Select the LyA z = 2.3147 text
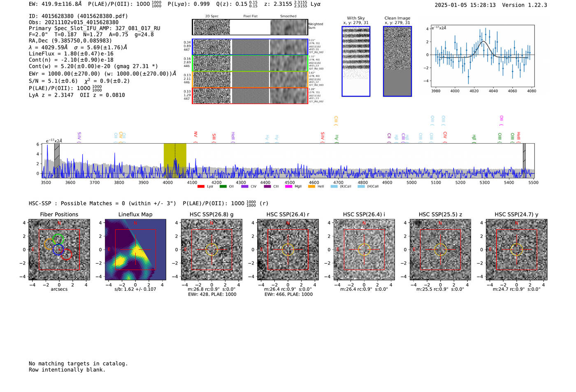Image resolution: width=576 pixels, height=392 pixels. pyautogui.click(x=51, y=95)
